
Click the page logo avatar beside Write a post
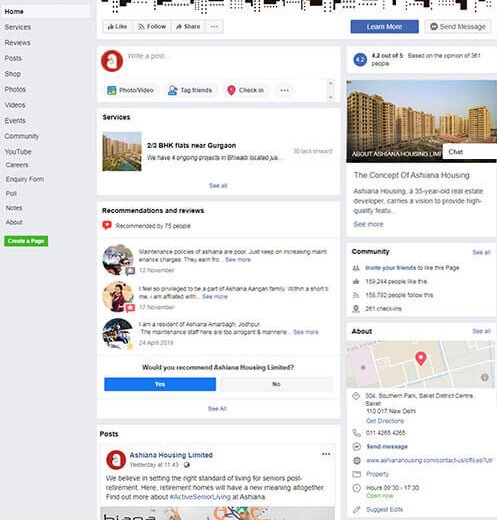112,61
